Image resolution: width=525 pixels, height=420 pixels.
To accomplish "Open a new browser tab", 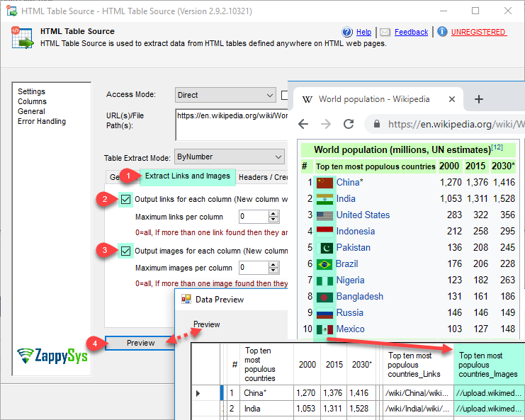I will pos(479,99).
